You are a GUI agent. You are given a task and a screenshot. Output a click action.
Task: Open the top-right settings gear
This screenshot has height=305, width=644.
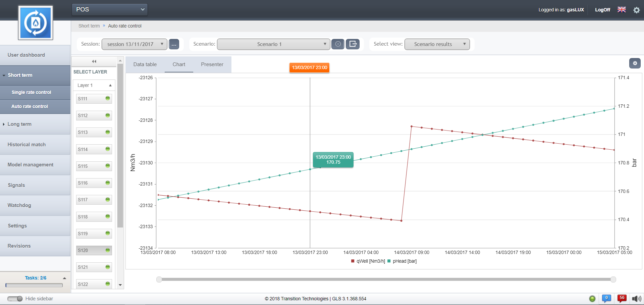coord(636,10)
